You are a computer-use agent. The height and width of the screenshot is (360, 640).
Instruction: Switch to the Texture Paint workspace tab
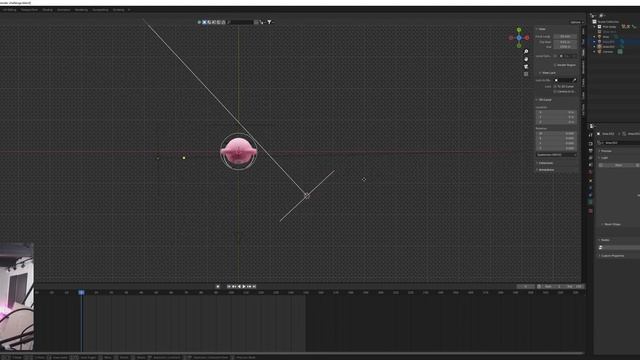click(29, 9)
